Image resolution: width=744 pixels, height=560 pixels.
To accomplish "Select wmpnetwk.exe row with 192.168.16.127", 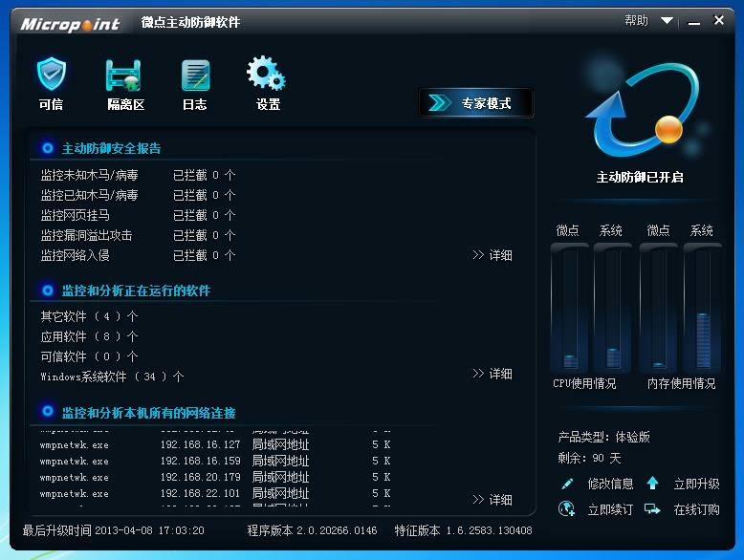I will [215, 444].
